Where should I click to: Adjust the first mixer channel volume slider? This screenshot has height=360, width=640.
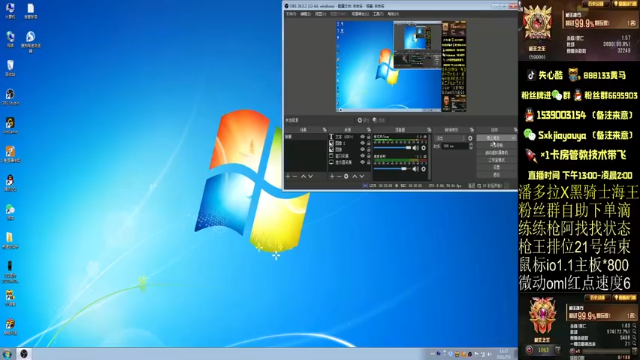coord(392,148)
